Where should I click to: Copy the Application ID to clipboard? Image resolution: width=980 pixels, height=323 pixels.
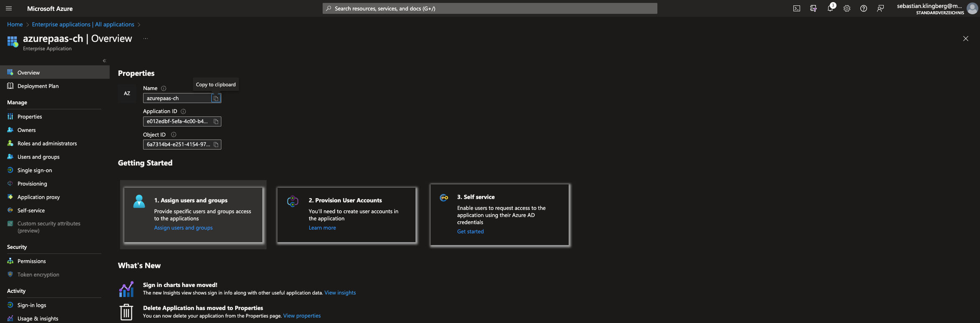coord(216,121)
